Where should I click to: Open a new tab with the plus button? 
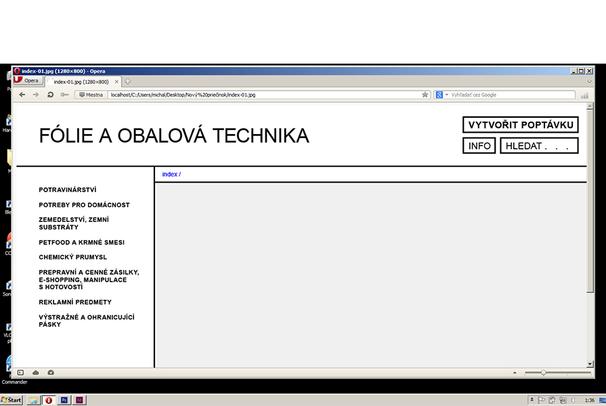pos(128,81)
